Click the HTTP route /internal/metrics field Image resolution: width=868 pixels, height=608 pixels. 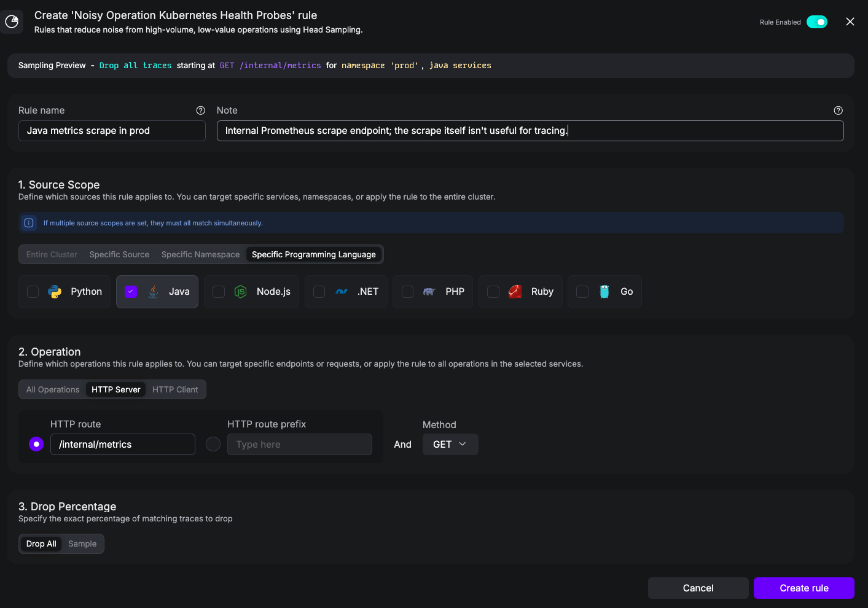click(123, 444)
